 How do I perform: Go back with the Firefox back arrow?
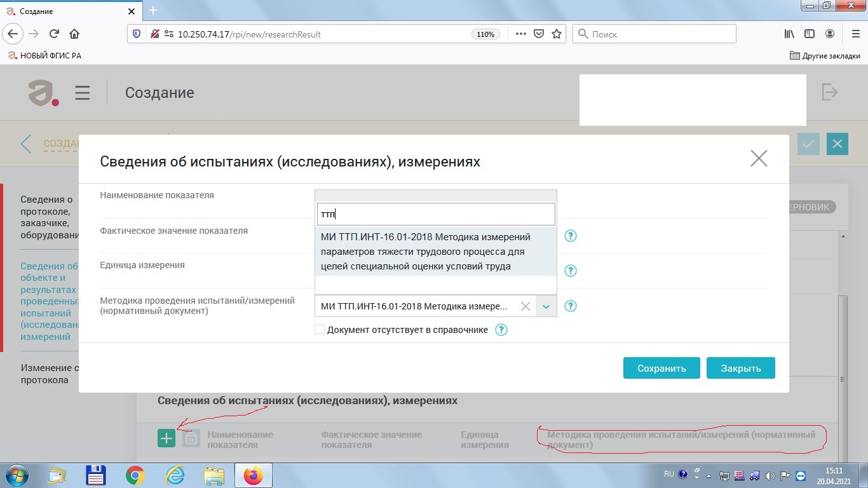tap(13, 34)
